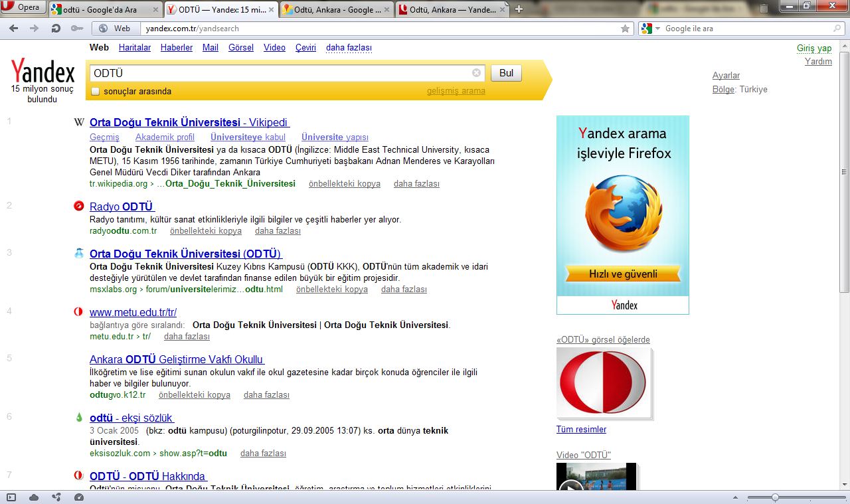Open 'gelişmiş arama' advanced search link
Viewport: 850px width, 504px height.
click(x=456, y=91)
